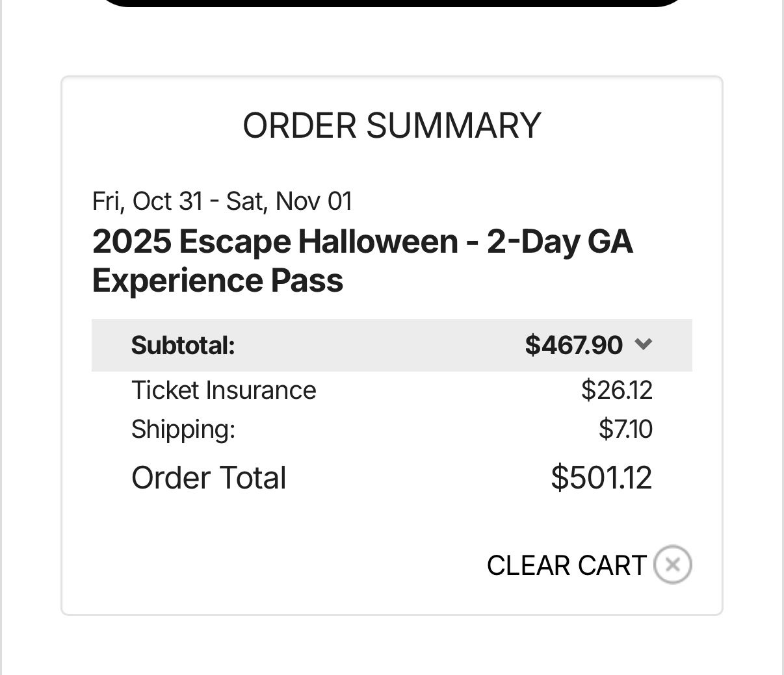Image resolution: width=784 pixels, height=675 pixels.
Task: Click the $501.12 order total amount
Action: 601,478
